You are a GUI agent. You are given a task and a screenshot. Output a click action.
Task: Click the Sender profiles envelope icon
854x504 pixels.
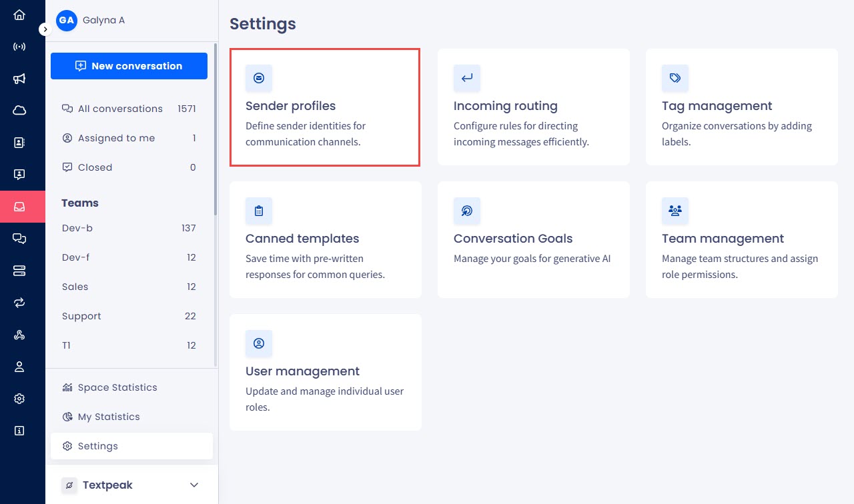259,78
